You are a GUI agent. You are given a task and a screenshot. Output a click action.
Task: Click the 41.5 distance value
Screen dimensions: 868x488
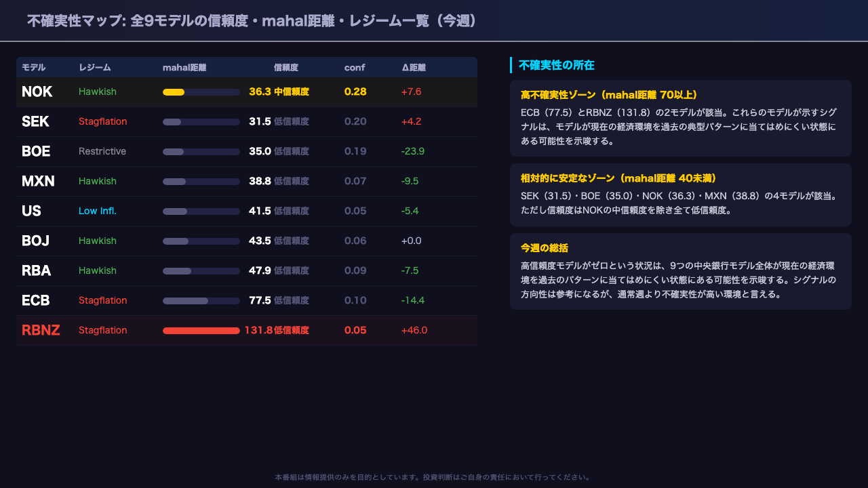click(x=260, y=211)
